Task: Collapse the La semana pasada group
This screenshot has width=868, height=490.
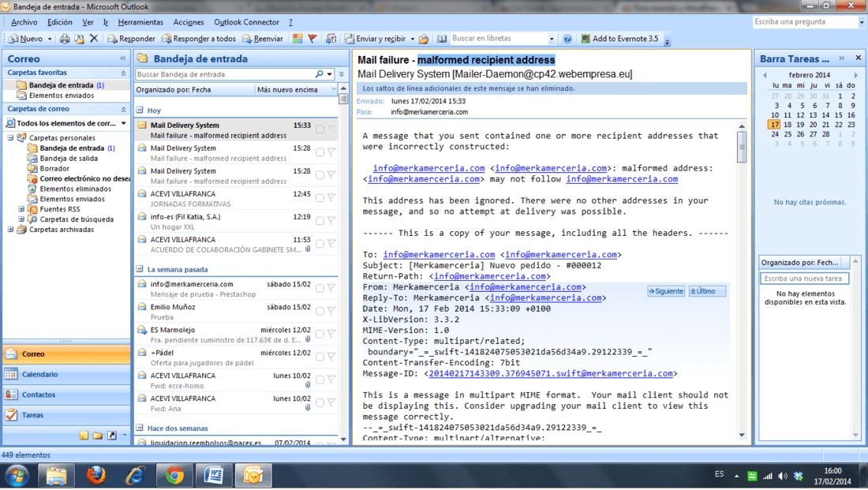Action: (140, 269)
